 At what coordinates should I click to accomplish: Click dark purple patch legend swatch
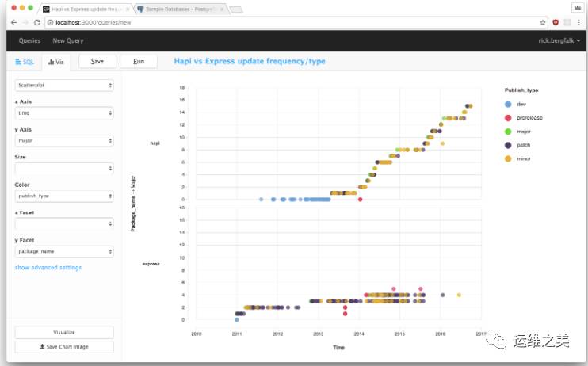pos(508,145)
